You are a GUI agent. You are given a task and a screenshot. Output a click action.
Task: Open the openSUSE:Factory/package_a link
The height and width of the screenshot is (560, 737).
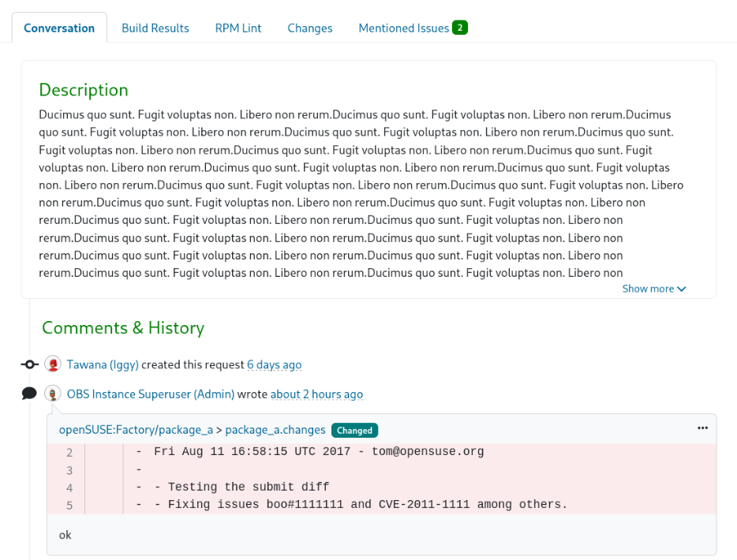(137, 430)
